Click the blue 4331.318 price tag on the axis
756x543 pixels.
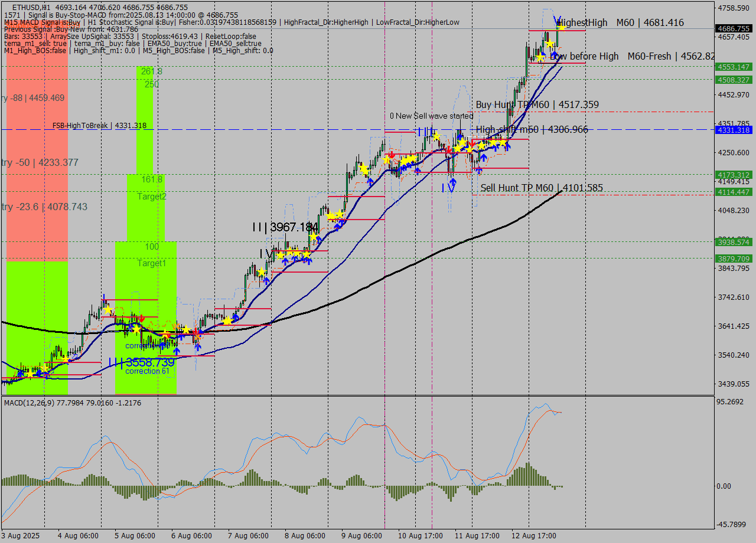734,130
